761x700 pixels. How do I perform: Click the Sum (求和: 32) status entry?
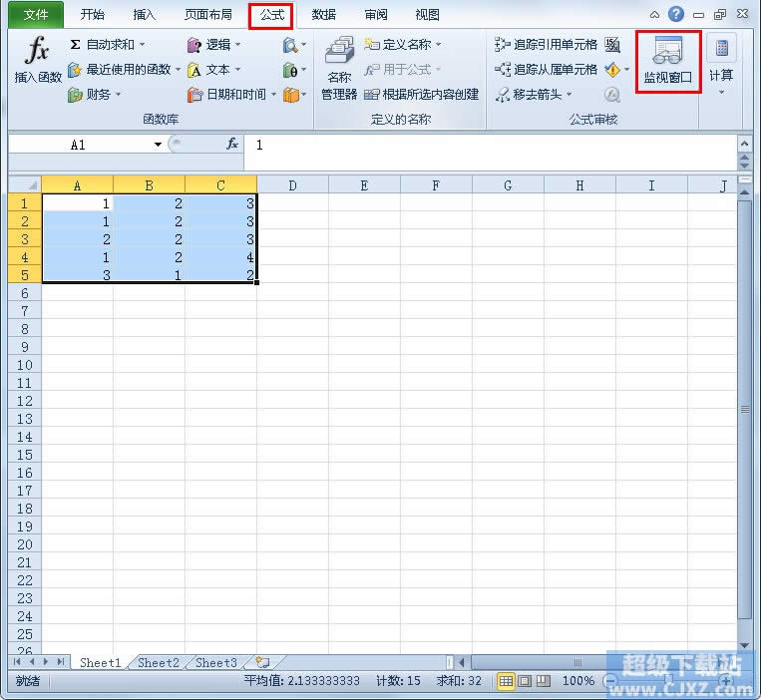(x=458, y=681)
